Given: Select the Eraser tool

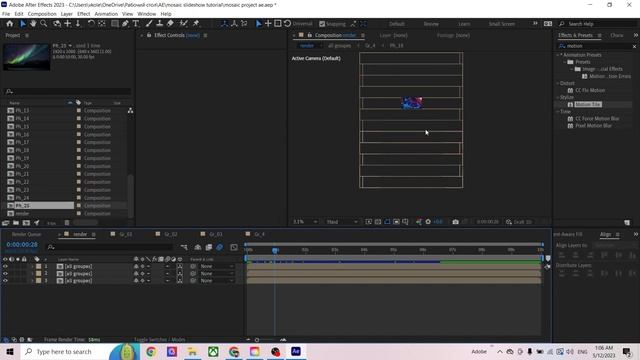Looking at the screenshot, I should (x=170, y=24).
